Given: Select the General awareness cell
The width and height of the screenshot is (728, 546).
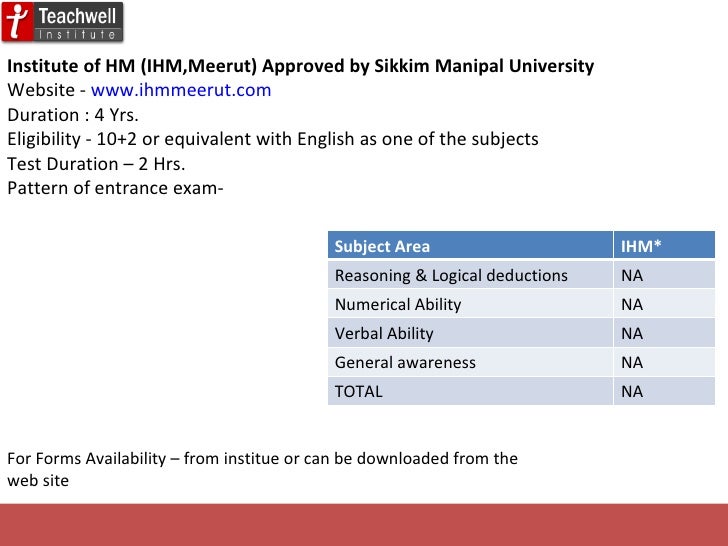Looking at the screenshot, I should pyautogui.click(x=470, y=362).
